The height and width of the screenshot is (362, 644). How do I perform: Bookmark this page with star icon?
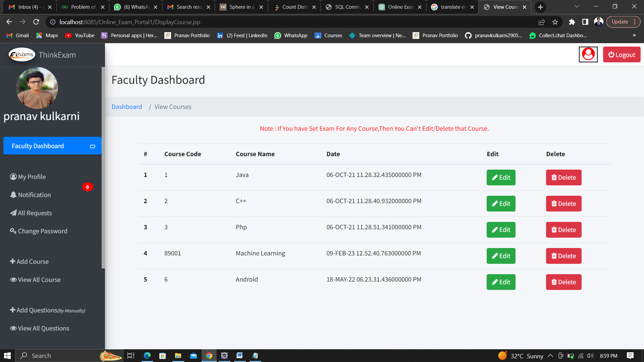555,22
